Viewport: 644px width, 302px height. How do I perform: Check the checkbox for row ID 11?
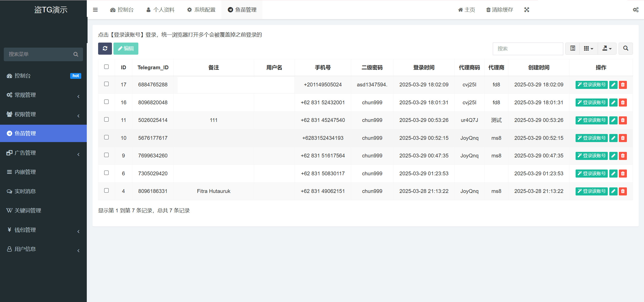[106, 120]
